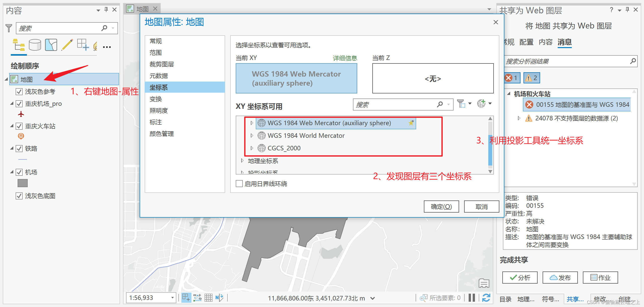Uncheck the 铁路 layer checkbox
644x307 pixels.
19,149
